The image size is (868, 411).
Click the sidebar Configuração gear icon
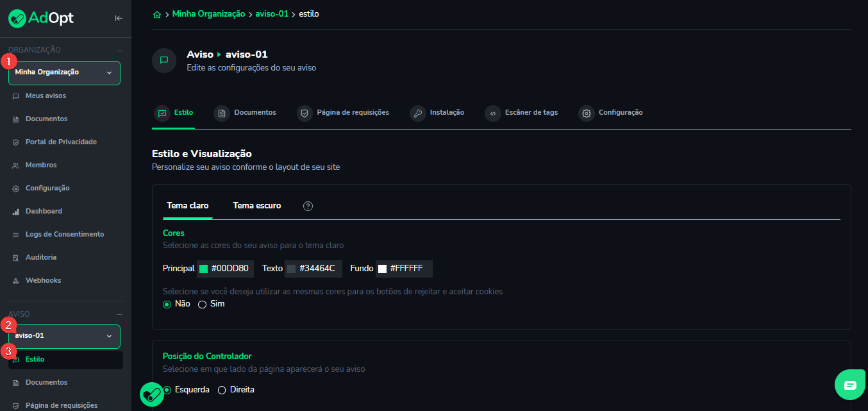(15, 189)
